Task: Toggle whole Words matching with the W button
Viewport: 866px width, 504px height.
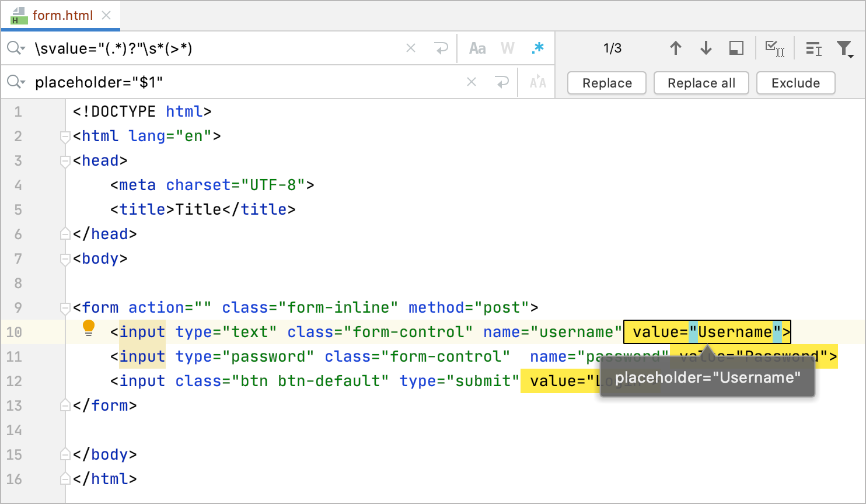Action: [507, 48]
